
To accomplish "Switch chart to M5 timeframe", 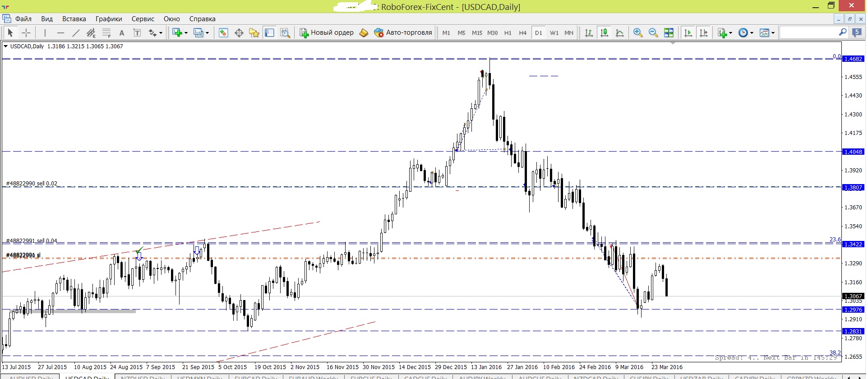I will tap(462, 32).
